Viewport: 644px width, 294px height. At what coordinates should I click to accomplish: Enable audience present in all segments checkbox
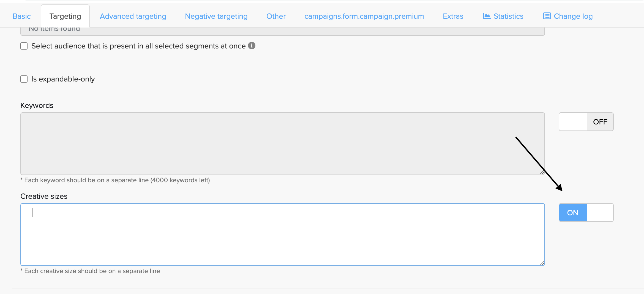click(24, 46)
